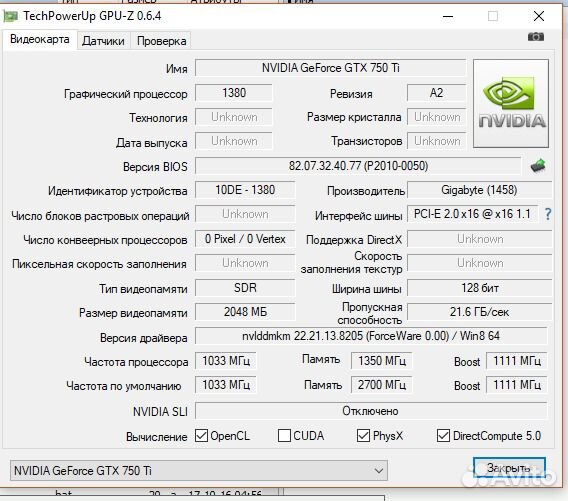This screenshot has width=568, height=501.
Task: Click the Частота процессора 1033 МГц value
Action: 226,361
